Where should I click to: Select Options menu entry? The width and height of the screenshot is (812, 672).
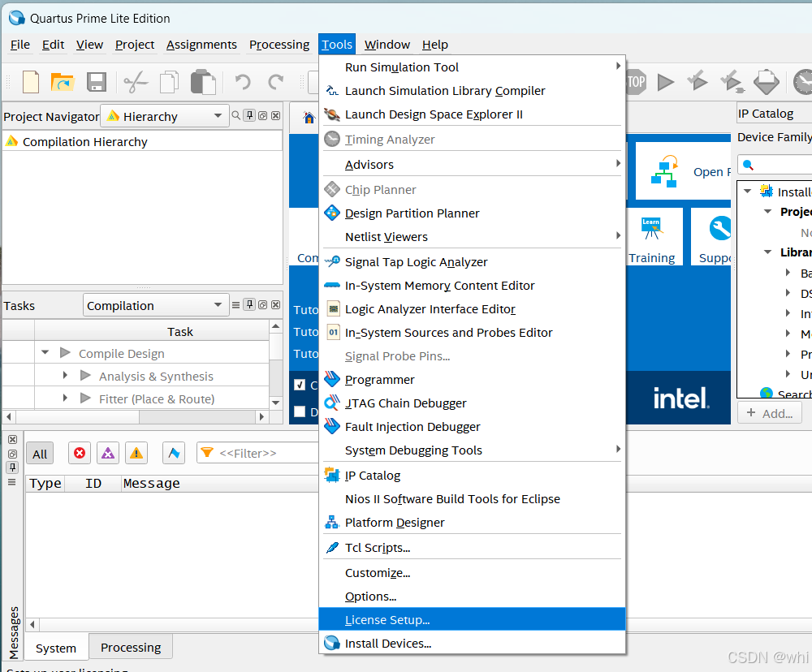pyautogui.click(x=472, y=596)
